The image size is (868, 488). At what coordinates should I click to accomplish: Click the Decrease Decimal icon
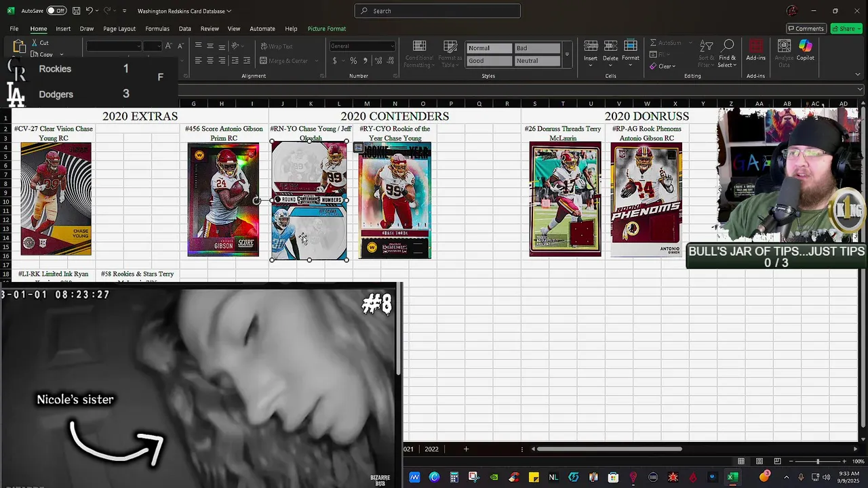[x=389, y=60]
